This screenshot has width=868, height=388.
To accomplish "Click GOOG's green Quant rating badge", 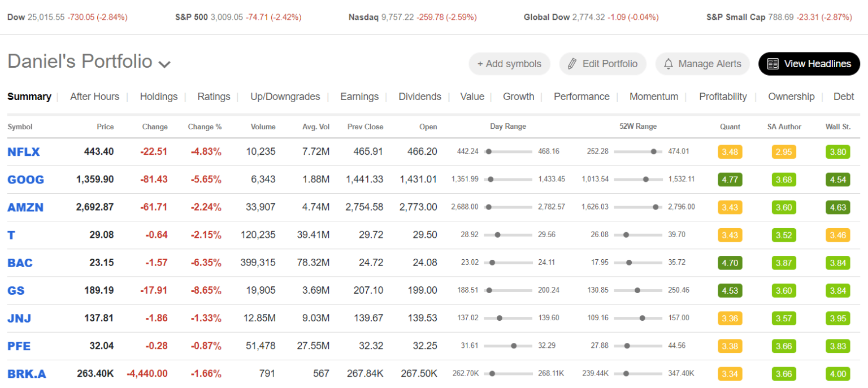I will click(730, 180).
